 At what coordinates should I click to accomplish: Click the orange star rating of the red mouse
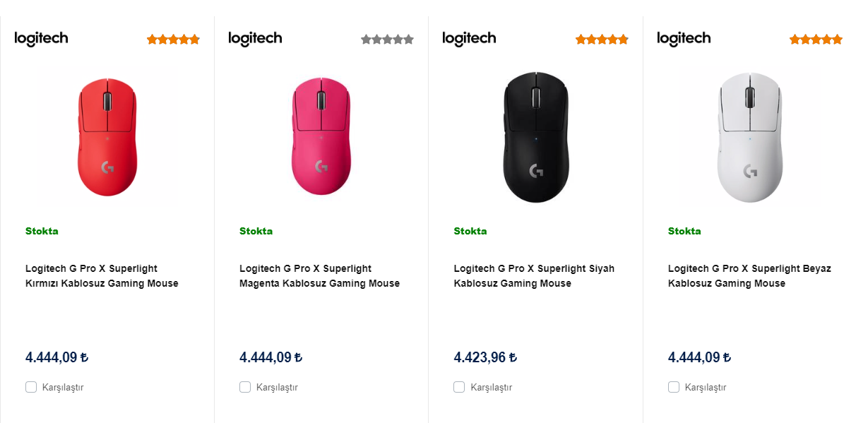click(x=173, y=40)
